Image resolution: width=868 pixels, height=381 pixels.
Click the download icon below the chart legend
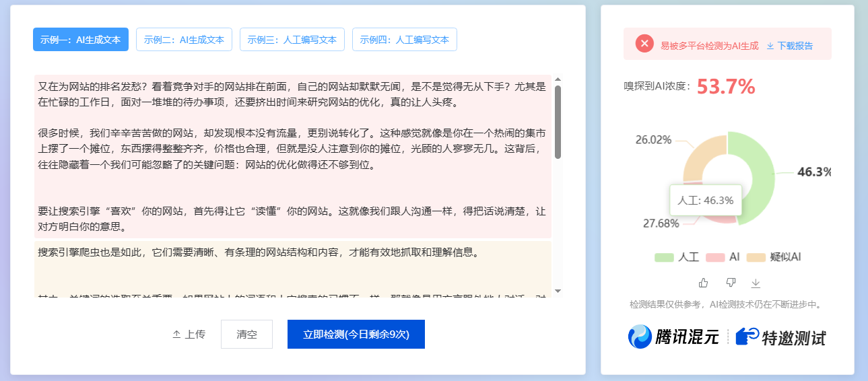point(756,283)
